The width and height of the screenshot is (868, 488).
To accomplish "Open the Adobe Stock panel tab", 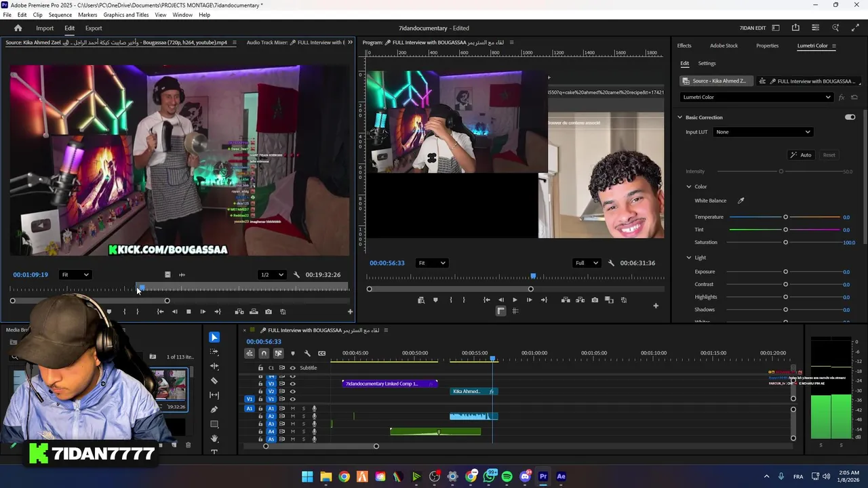I will [724, 45].
